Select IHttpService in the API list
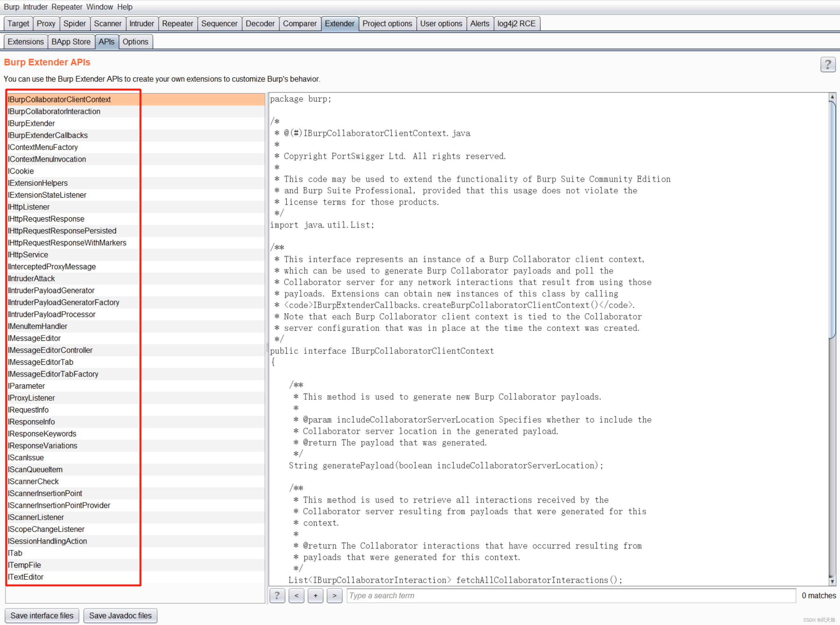This screenshot has height=625, width=840. pos(136,255)
